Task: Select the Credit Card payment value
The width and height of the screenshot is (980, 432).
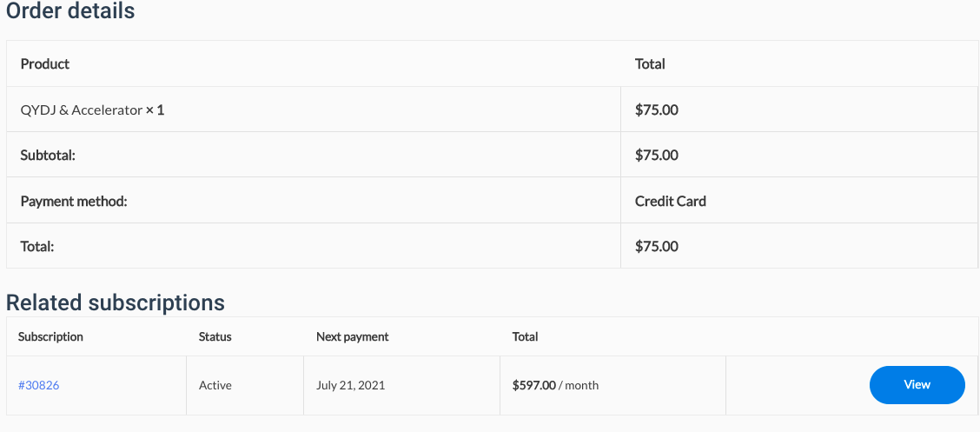Action: (670, 201)
